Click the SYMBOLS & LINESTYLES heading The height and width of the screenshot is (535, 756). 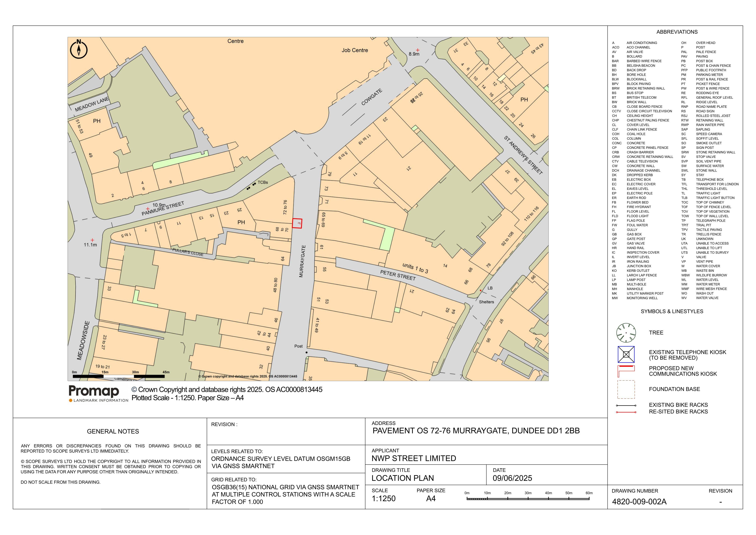[672, 311]
